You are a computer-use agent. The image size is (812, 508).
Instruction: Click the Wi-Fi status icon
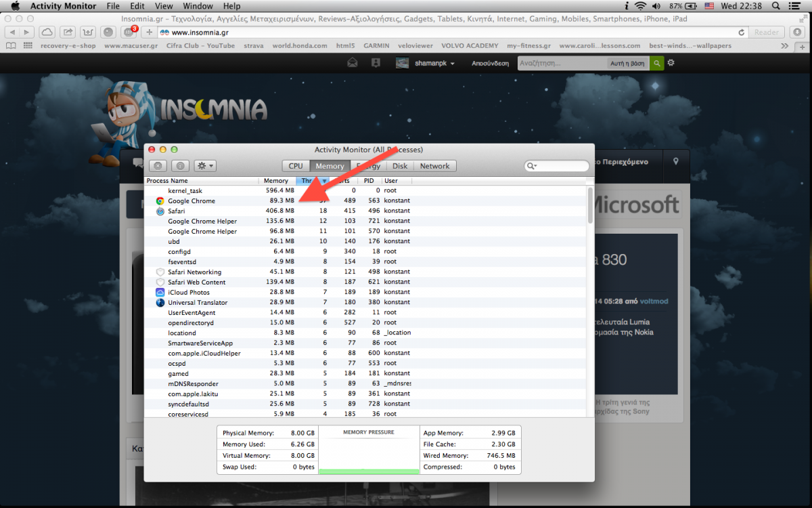640,6
